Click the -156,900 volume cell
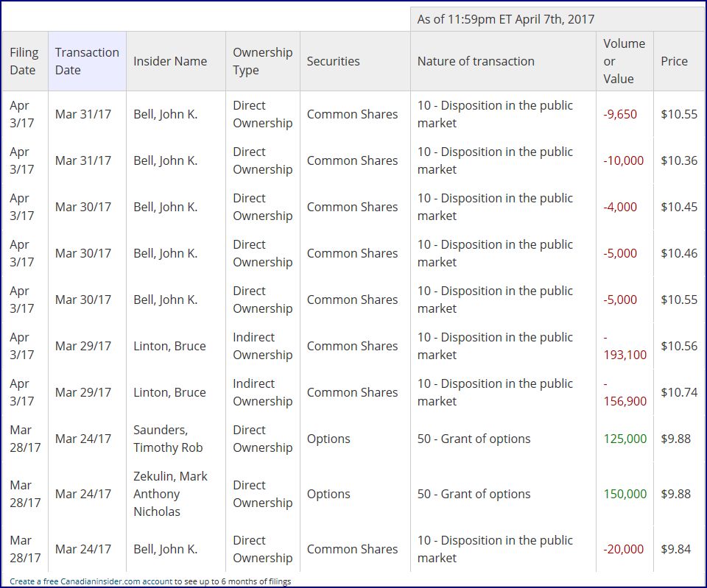 [625, 401]
